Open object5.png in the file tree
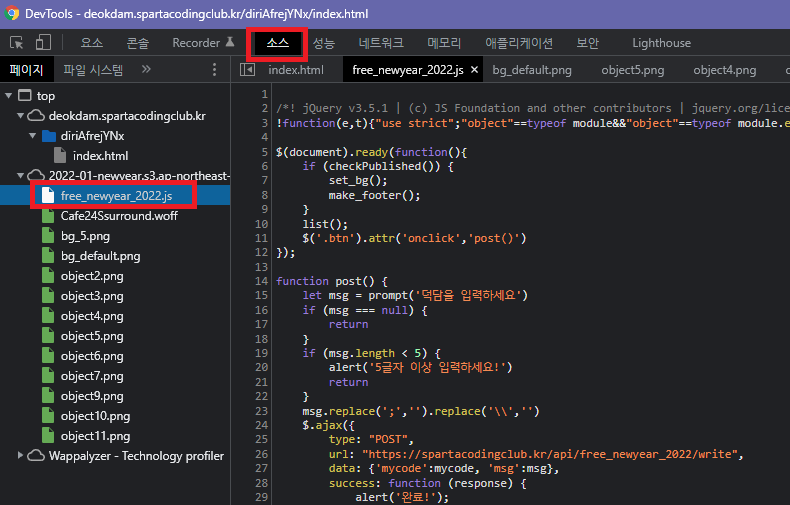The width and height of the screenshot is (790, 505). click(x=92, y=336)
